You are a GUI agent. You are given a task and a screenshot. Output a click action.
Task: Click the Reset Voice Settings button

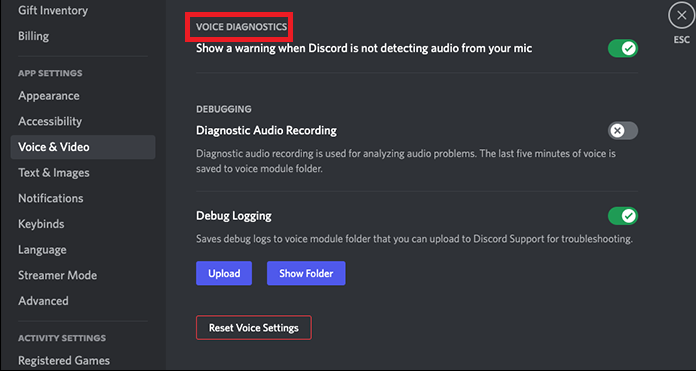coord(254,328)
